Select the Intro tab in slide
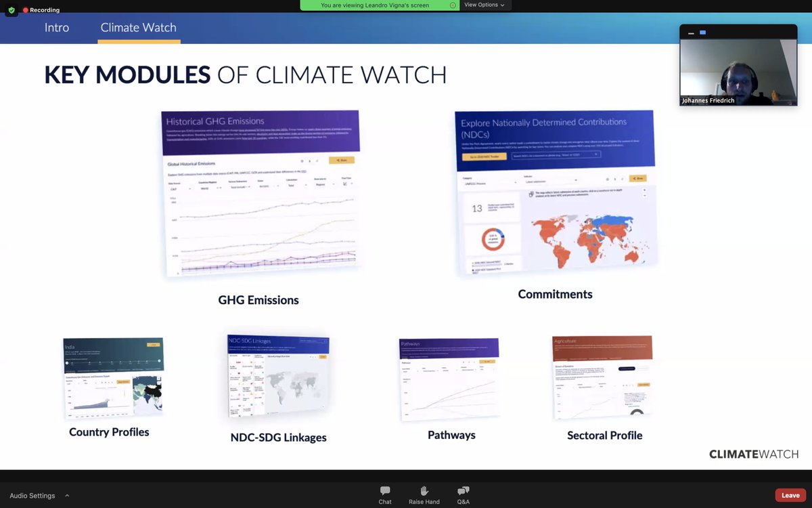812x508 pixels. 57,28
